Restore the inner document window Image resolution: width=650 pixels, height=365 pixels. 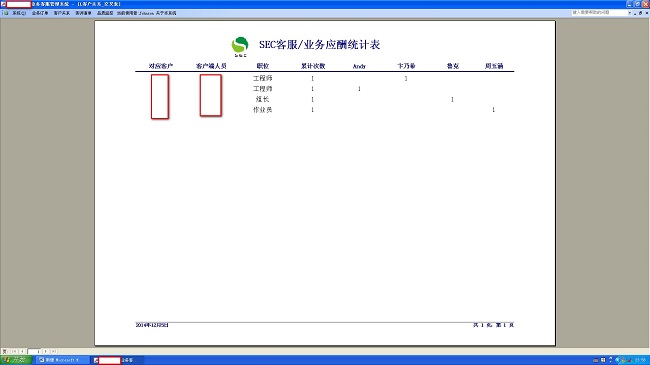[x=640, y=13]
